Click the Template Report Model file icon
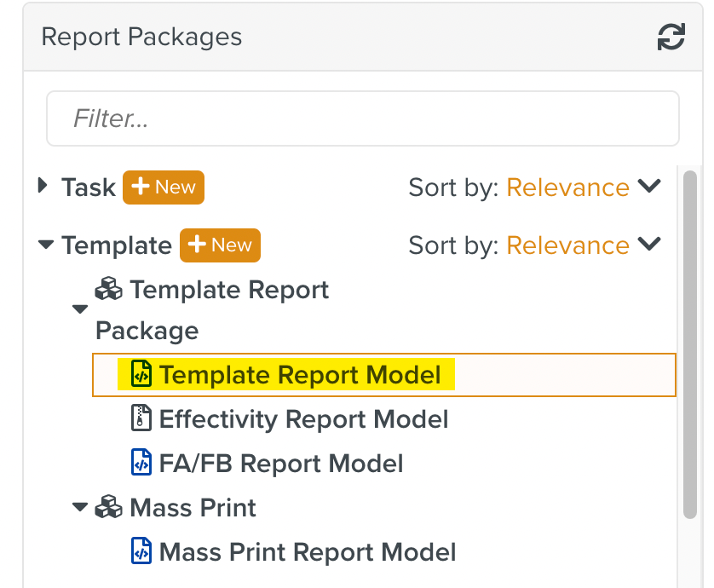This screenshot has width=714, height=588. 141,375
